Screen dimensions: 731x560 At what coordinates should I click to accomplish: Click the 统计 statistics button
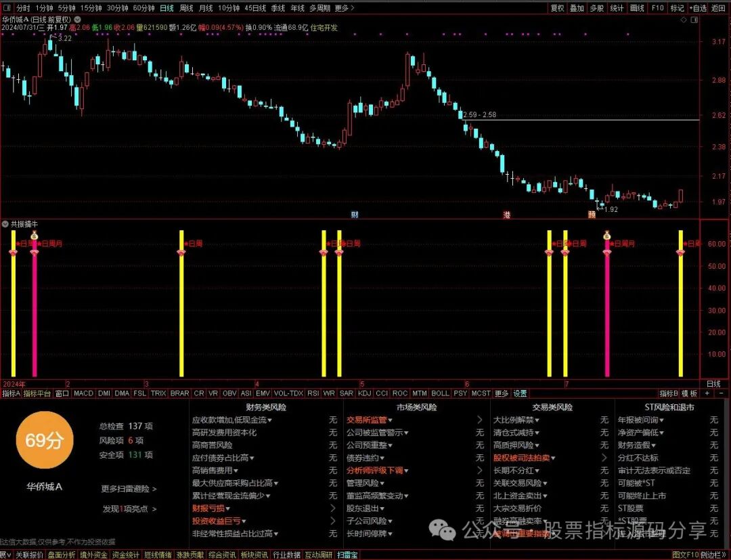click(x=617, y=8)
